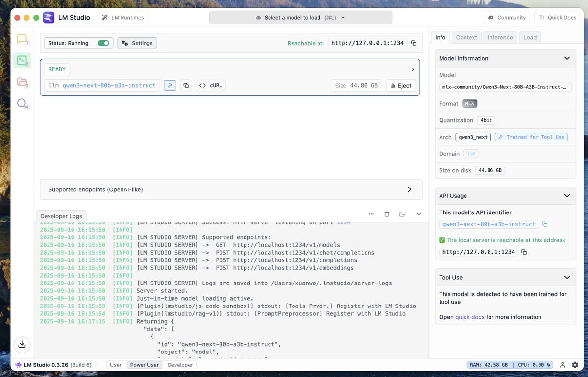Click the LM Studio logo icon
Screen dimensions: 588x377
pyautogui.click(x=49, y=17)
